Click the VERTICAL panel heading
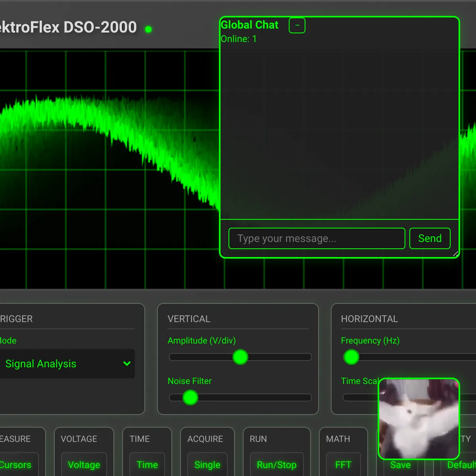Viewport: 476px width, 476px height. 189,319
